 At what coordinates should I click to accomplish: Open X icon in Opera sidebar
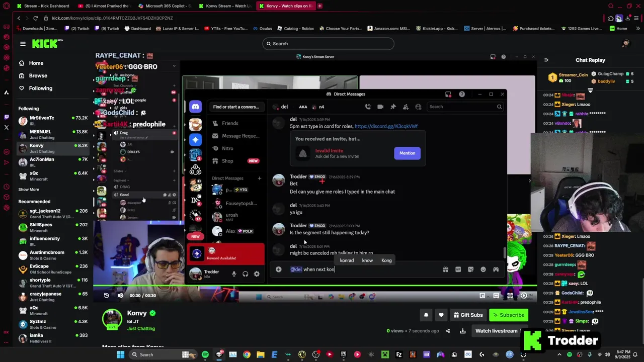6,128
